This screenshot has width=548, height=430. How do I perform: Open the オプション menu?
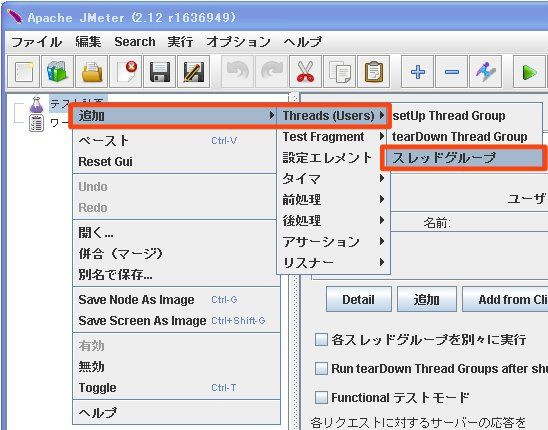click(238, 42)
